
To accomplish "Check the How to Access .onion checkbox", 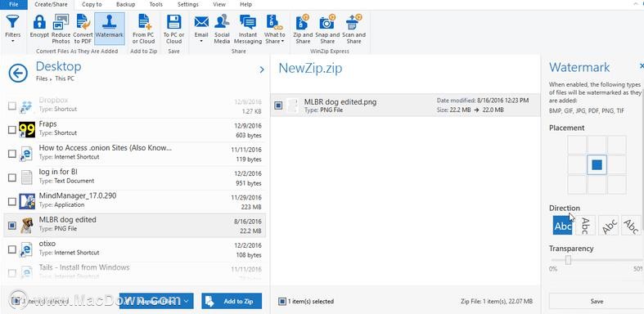I will pos(12,154).
